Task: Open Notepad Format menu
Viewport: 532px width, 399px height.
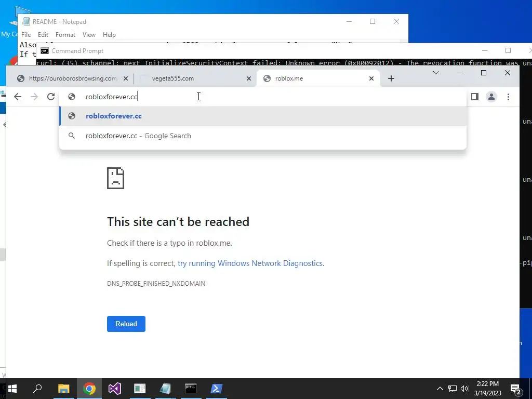Action: tap(65, 35)
